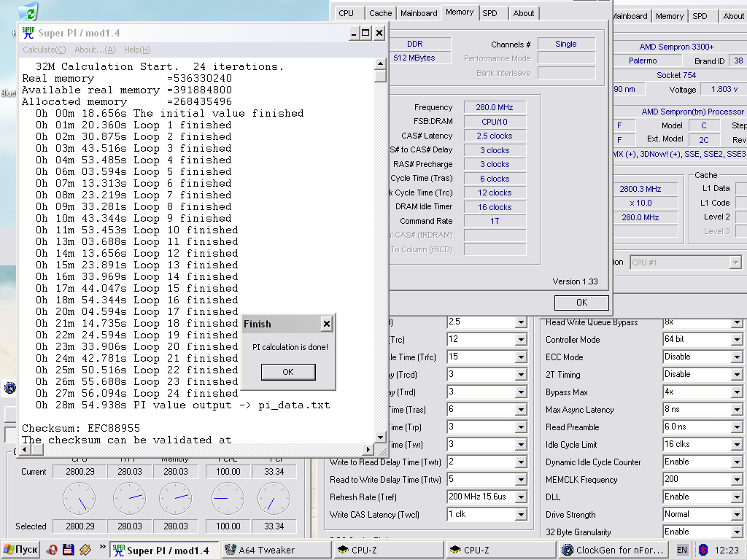Open the Idle Cycle Limit dropdown

click(x=737, y=445)
